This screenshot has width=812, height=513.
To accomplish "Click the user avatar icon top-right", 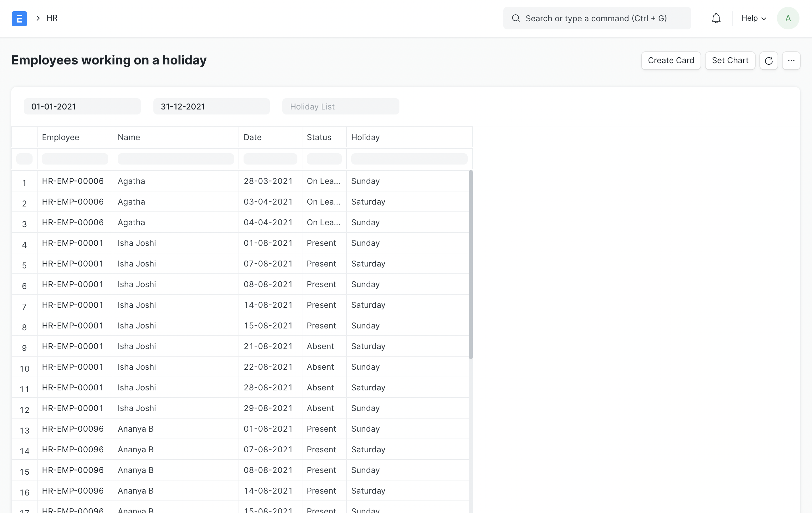I will click(x=789, y=18).
